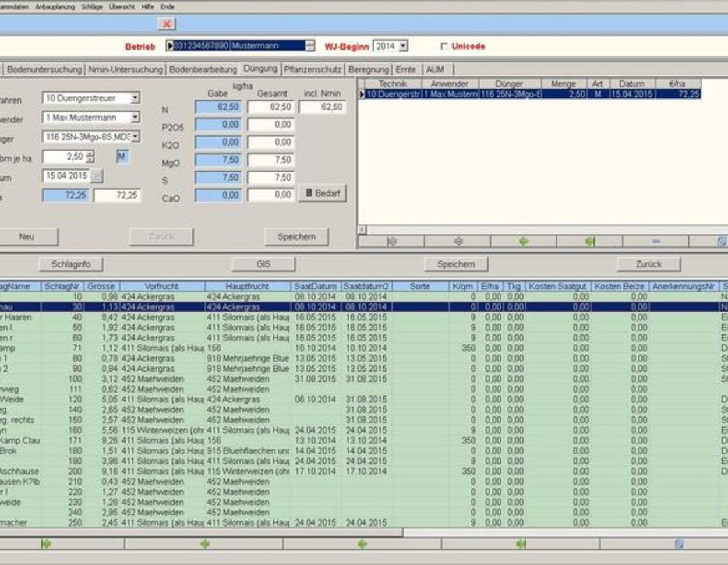This screenshot has width=728, height=565.
Task: Enable the Unicode checkbox
Action: click(444, 46)
